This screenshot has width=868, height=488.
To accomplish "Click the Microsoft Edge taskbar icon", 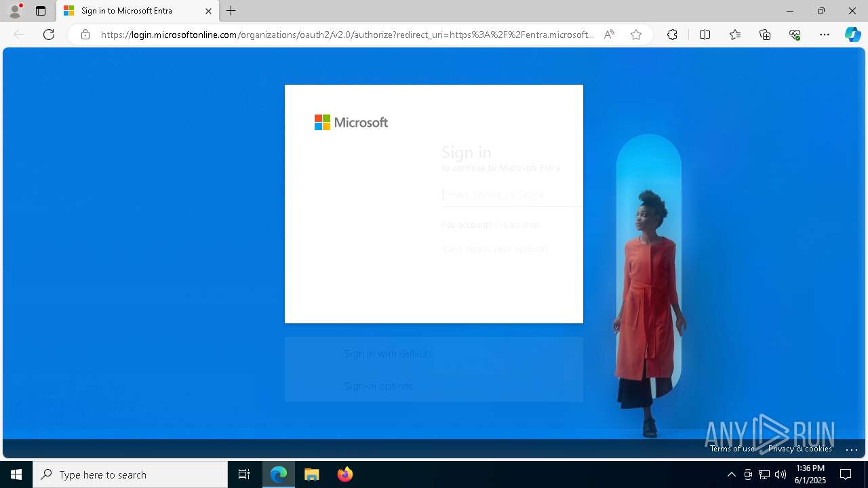I will pos(279,474).
